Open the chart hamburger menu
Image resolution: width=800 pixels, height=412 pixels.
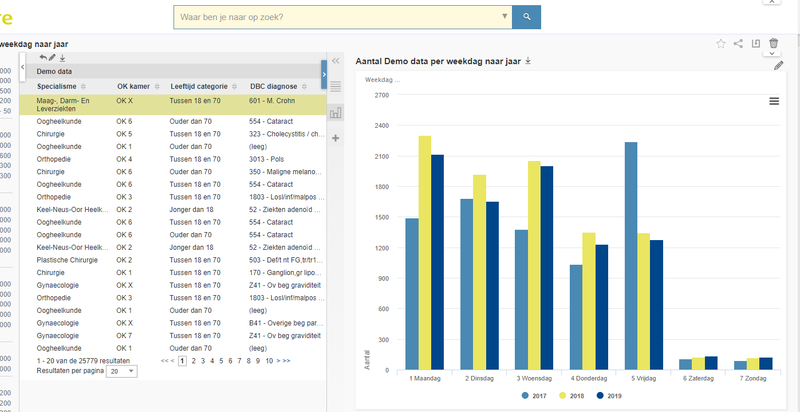pos(773,101)
